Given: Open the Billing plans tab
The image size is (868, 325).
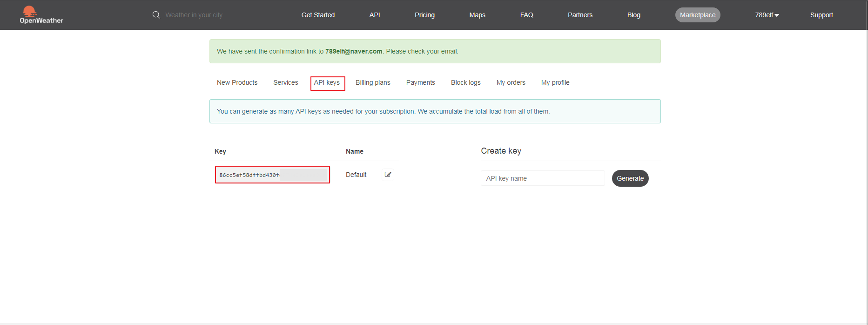Looking at the screenshot, I should pos(373,82).
